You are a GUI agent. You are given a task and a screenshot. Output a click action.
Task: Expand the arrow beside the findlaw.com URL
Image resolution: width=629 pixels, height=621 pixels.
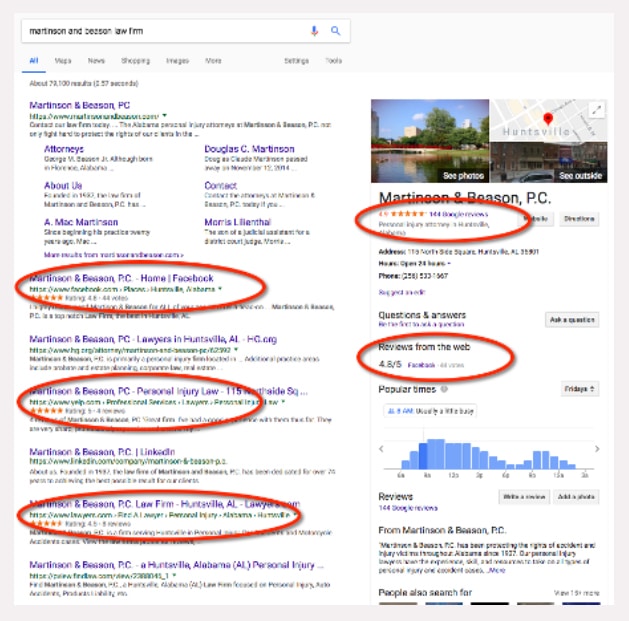[x=174, y=576]
